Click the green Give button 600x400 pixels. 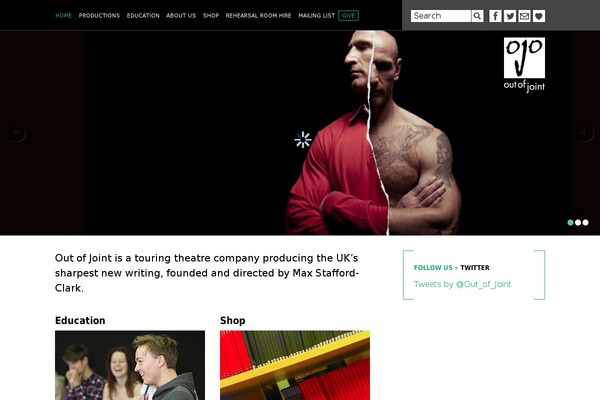348,16
